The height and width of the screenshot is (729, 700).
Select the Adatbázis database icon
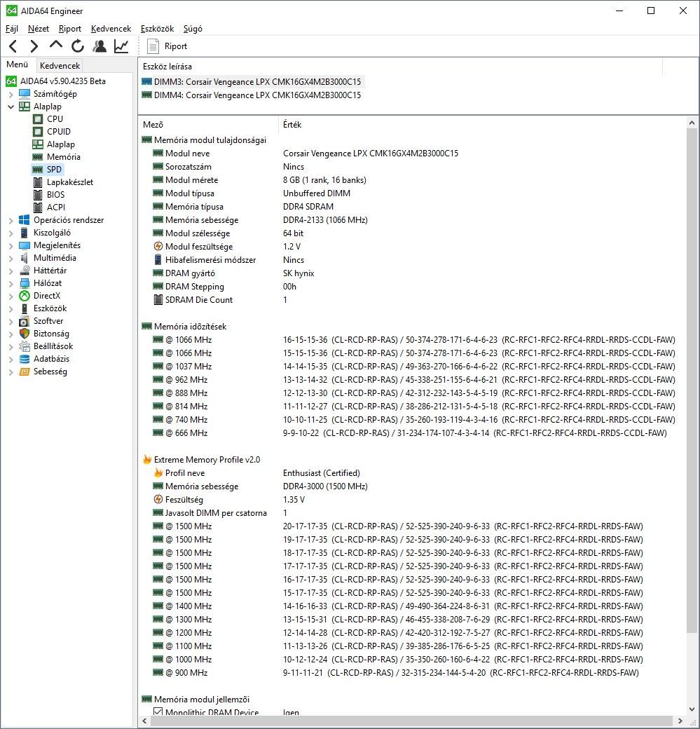pyautogui.click(x=24, y=358)
